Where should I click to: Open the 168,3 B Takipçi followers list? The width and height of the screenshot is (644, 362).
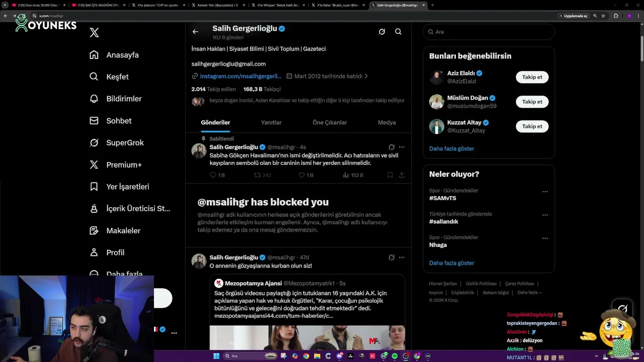tap(262, 89)
